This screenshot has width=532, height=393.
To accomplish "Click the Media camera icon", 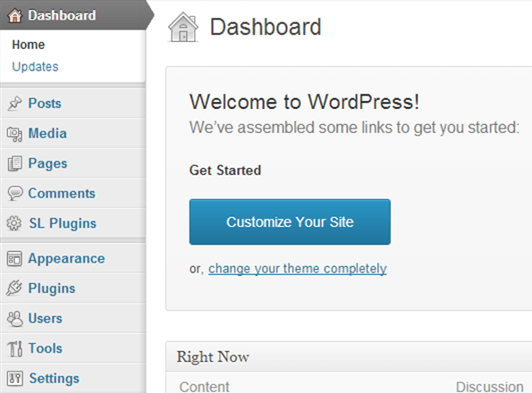I will (14, 134).
